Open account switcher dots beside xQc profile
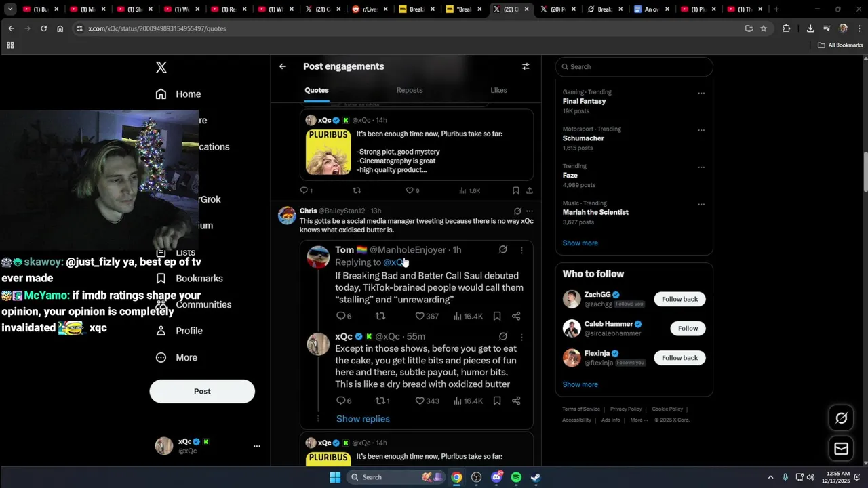Image resolution: width=868 pixels, height=488 pixels. pos(257,446)
